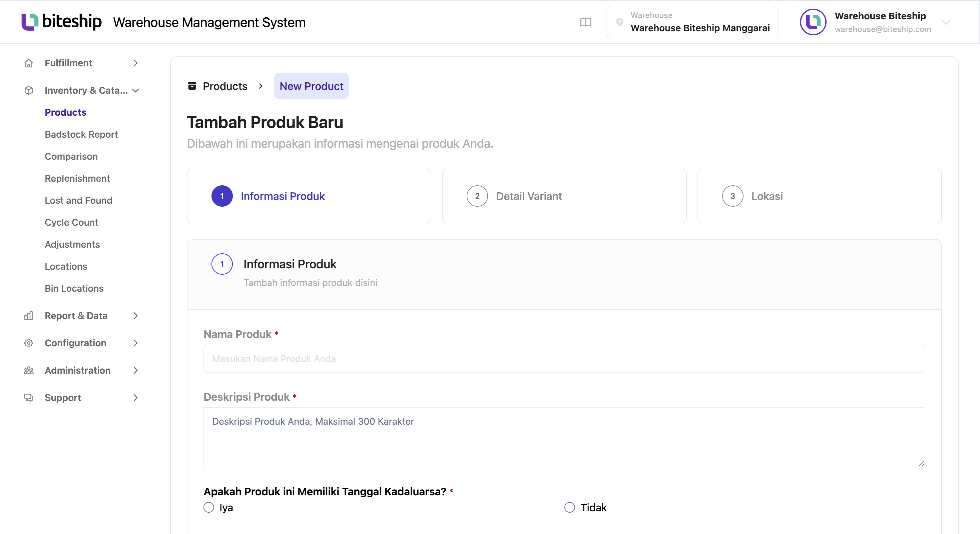The image size is (980, 534).
Task: Click the New Product breadcrumb
Action: pyautogui.click(x=311, y=86)
